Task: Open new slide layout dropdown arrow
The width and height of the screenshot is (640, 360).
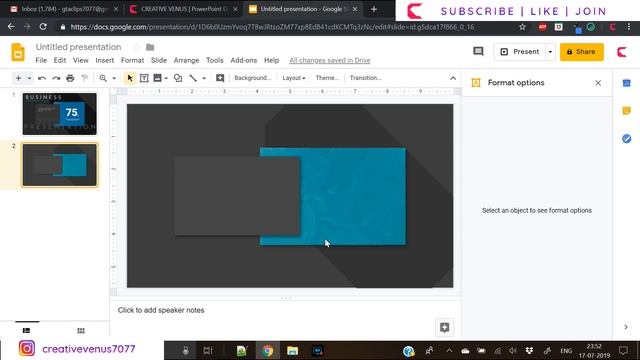Action: coord(29,78)
